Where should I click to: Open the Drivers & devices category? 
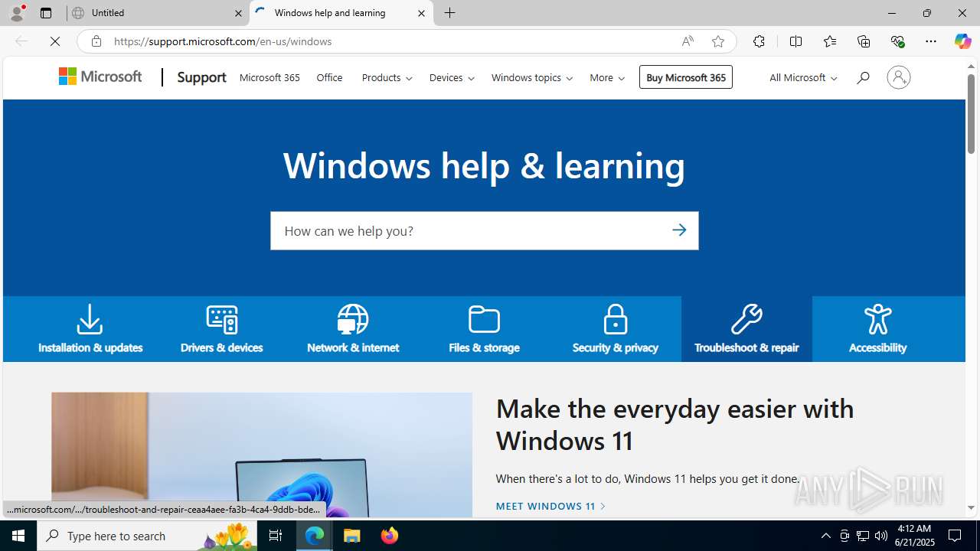pos(221,329)
